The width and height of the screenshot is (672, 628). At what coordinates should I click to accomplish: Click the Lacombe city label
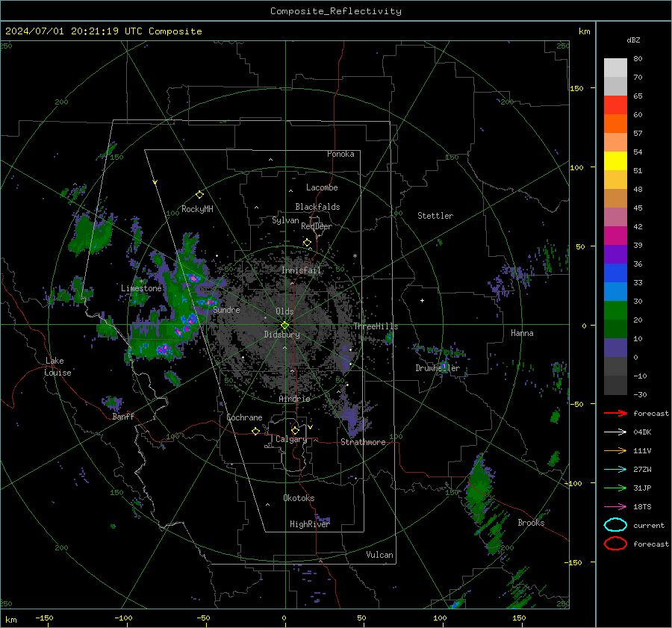click(x=322, y=187)
